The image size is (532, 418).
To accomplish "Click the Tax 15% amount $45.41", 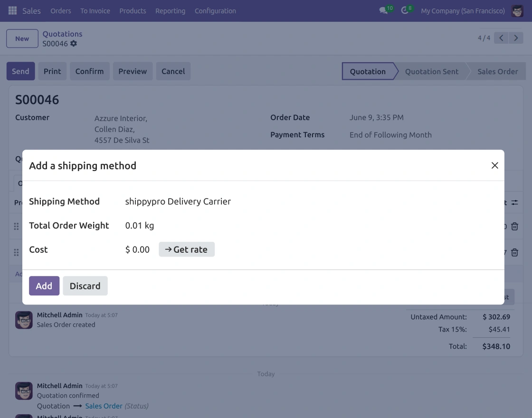I will tap(499, 329).
